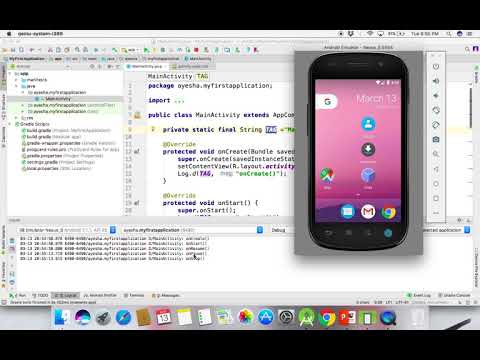Viewport: 480px width, 360px height.
Task: Click the red Stop button in toolbar
Action: 196,50
